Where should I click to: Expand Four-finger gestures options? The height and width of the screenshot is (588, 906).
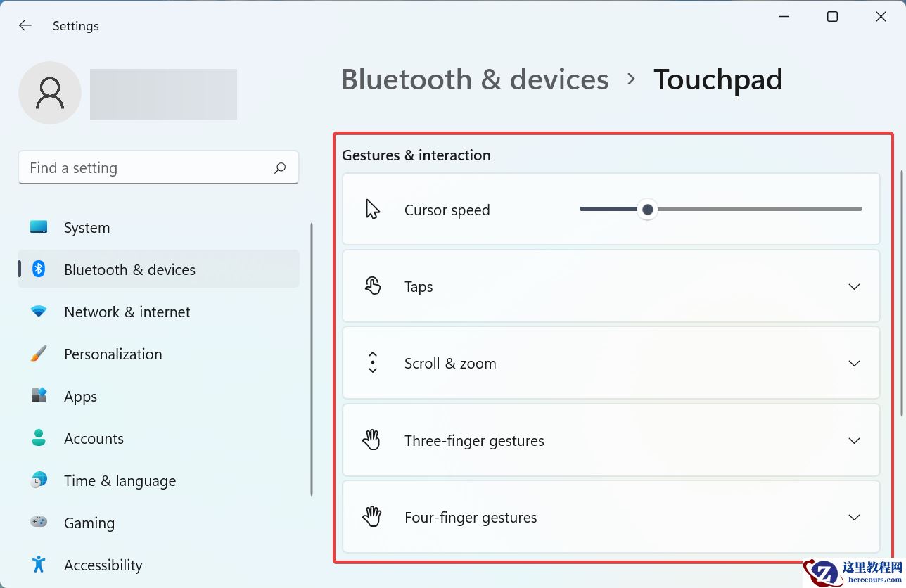[x=854, y=518]
